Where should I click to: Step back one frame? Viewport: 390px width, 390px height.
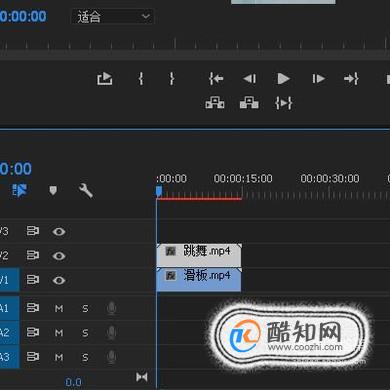coord(250,79)
